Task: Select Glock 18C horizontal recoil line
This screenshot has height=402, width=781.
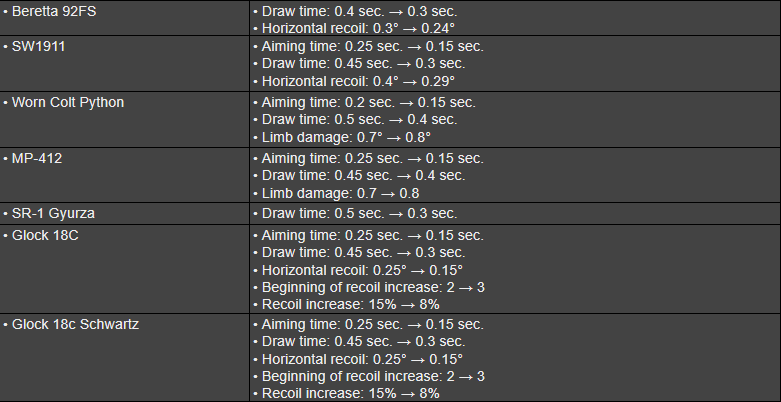Action: [362, 270]
